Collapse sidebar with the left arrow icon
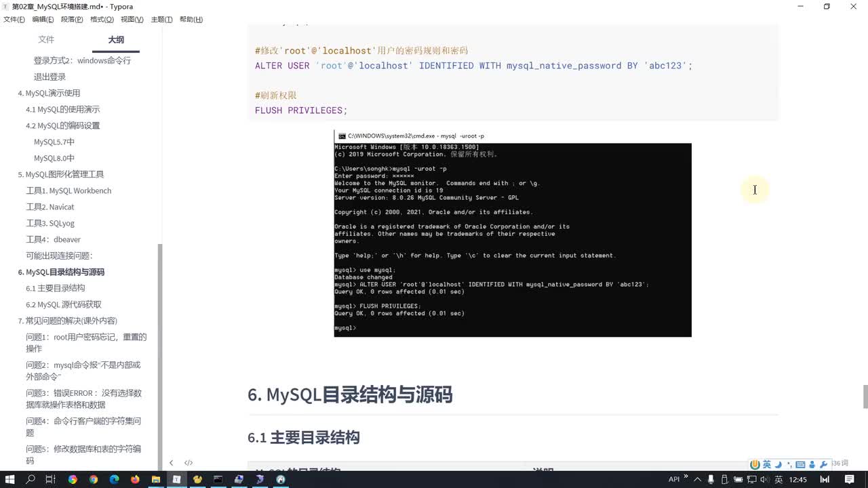 click(x=172, y=463)
